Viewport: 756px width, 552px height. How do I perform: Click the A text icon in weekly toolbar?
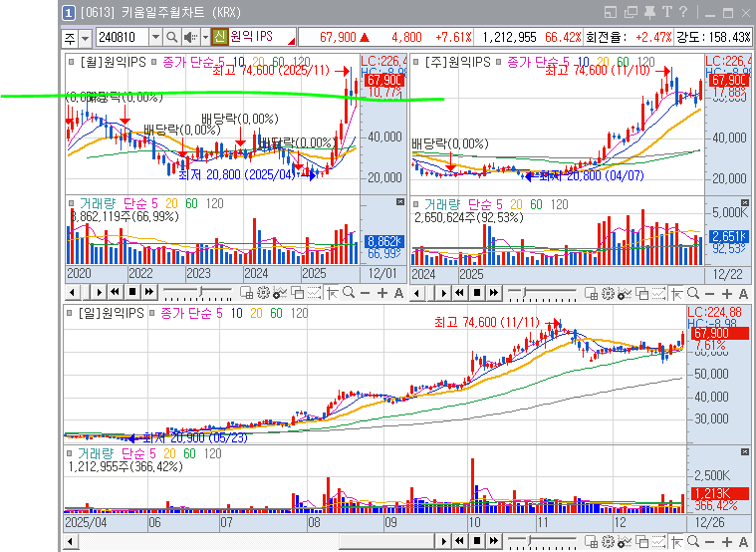(x=743, y=293)
